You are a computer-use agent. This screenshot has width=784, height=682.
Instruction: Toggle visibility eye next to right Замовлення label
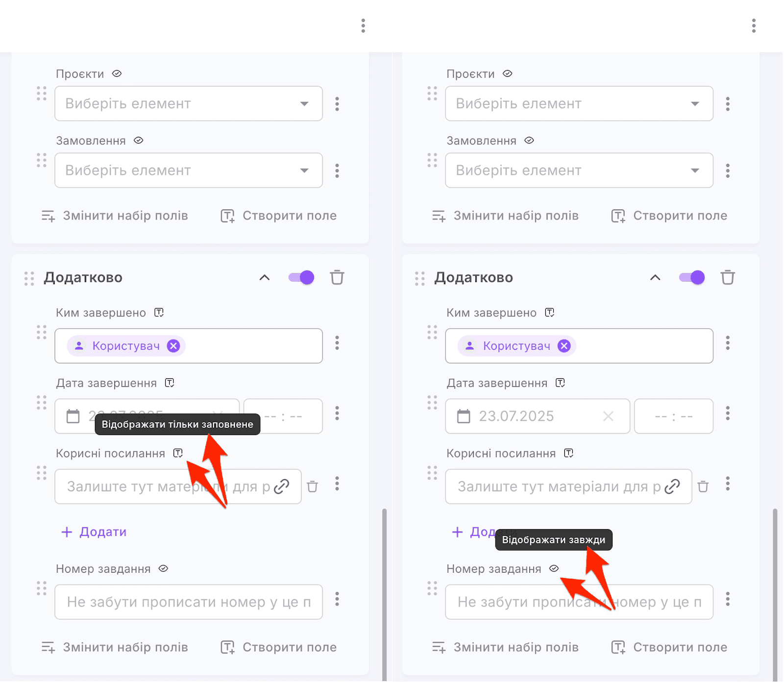pos(529,141)
